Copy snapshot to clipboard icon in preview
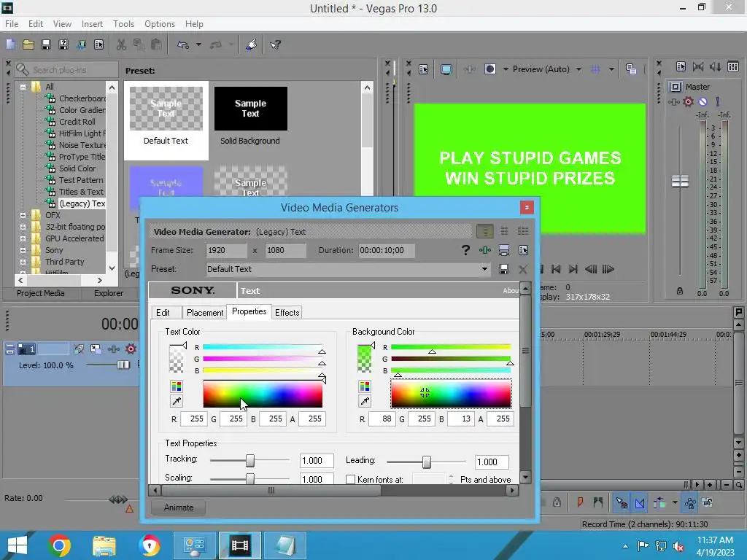The image size is (747, 560). pos(631,69)
